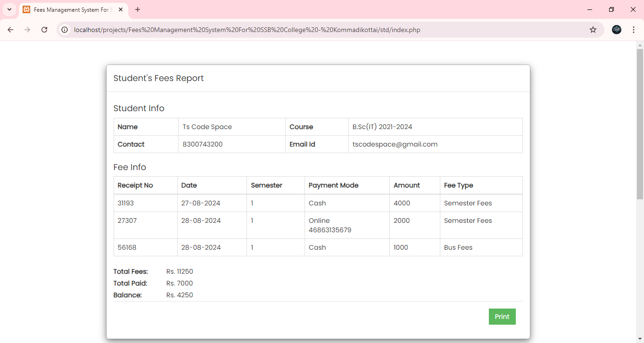Click the green Print button
644x343 pixels.
tap(502, 317)
